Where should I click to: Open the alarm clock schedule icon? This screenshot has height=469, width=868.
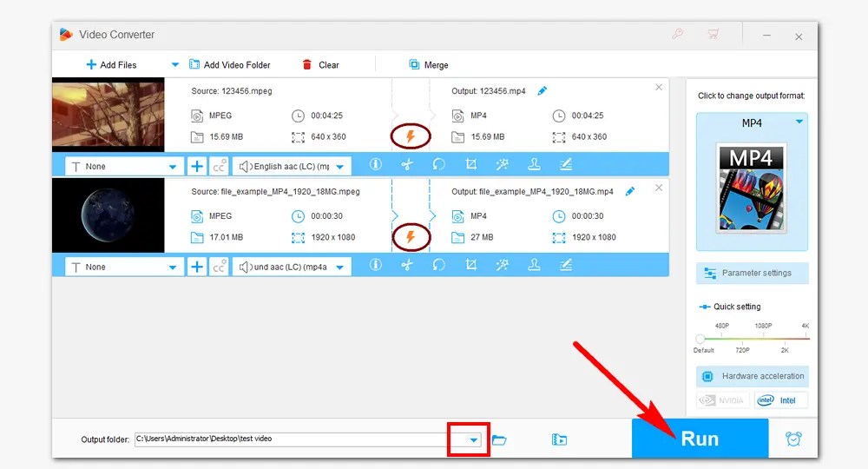(793, 439)
